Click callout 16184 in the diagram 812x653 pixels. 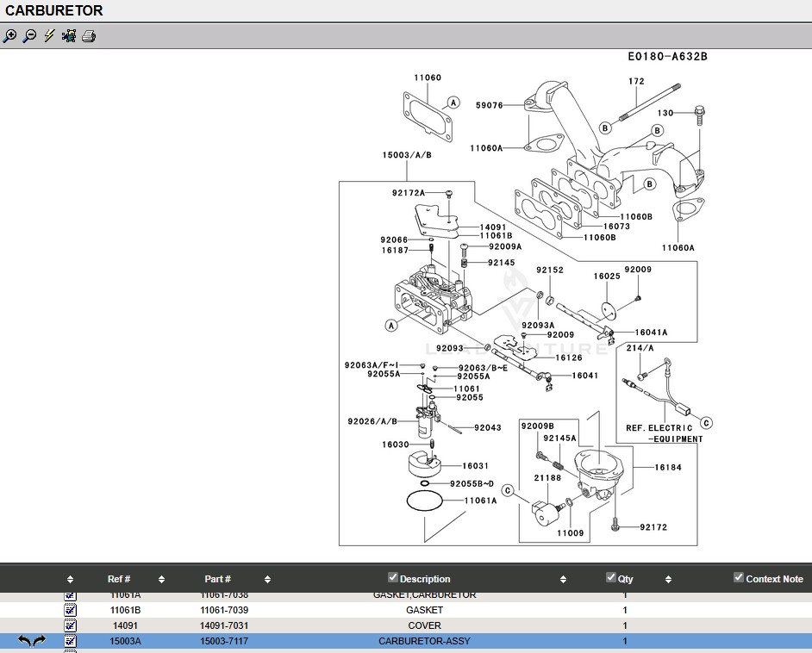point(668,468)
